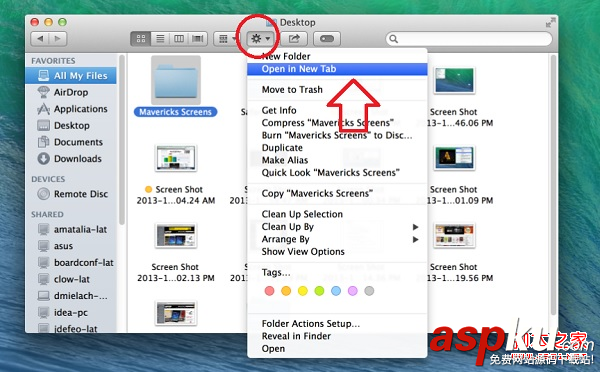Select shared computer amatalia-lat

coord(71,229)
